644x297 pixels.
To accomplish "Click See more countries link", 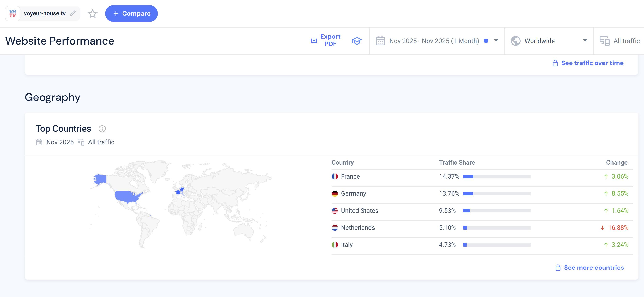I will (594, 268).
